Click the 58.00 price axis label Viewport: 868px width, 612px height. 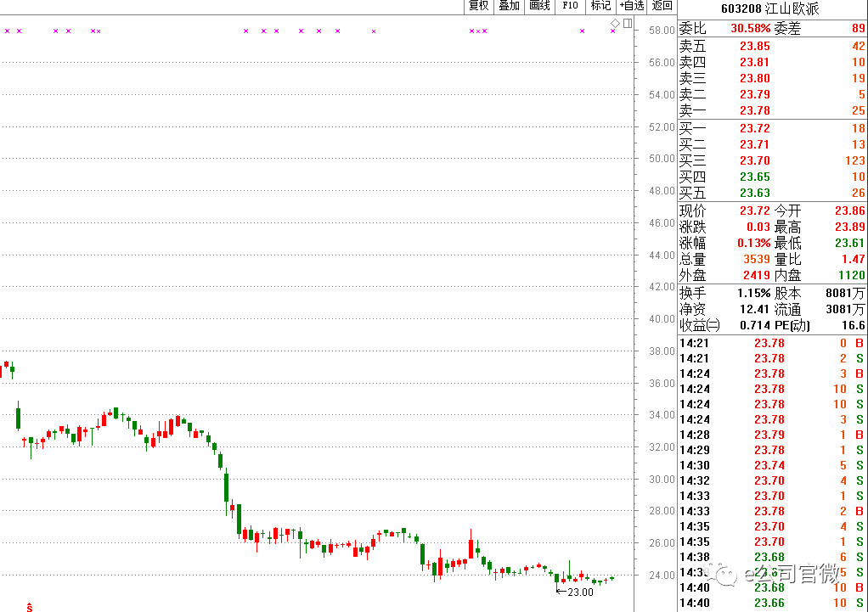(662, 31)
